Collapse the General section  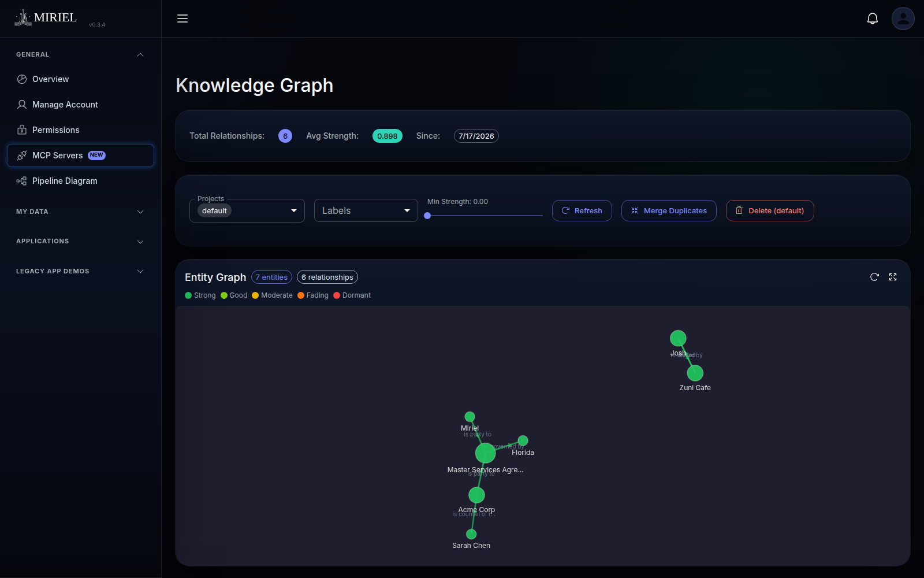point(80,54)
